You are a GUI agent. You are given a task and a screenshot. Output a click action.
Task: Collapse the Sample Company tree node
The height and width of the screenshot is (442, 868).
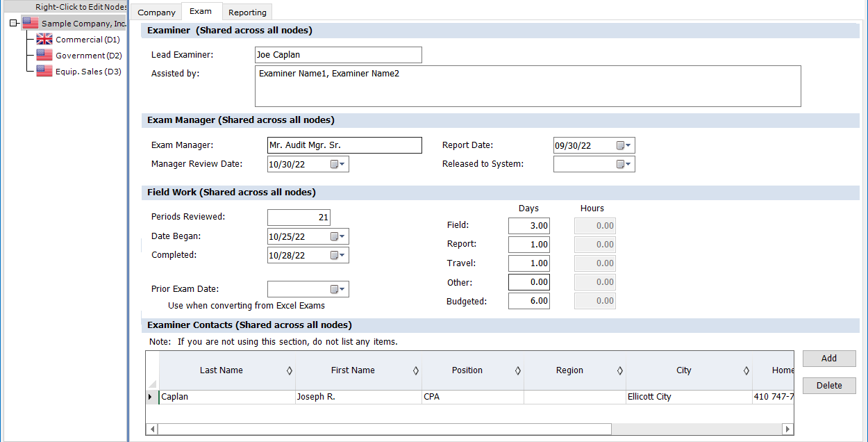pos(13,24)
